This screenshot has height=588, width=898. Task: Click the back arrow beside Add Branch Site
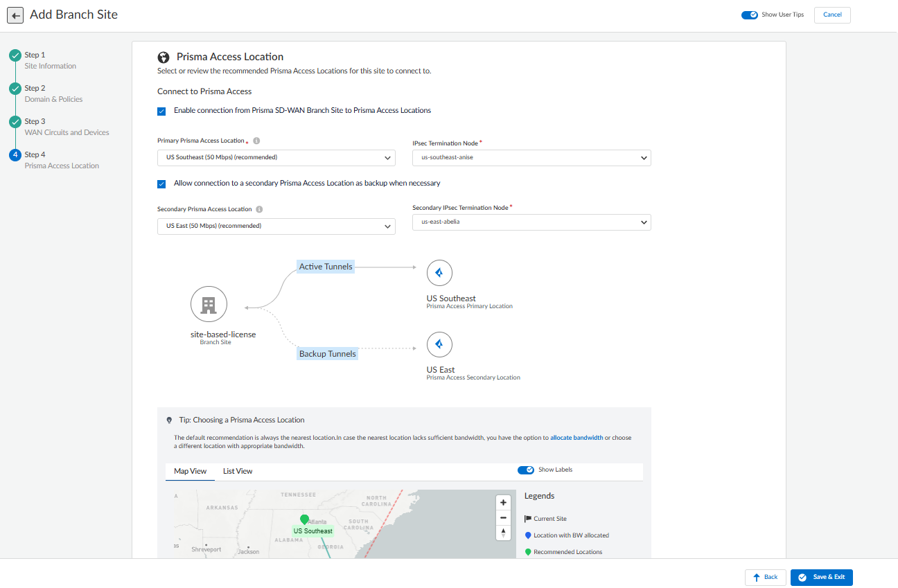[15, 15]
